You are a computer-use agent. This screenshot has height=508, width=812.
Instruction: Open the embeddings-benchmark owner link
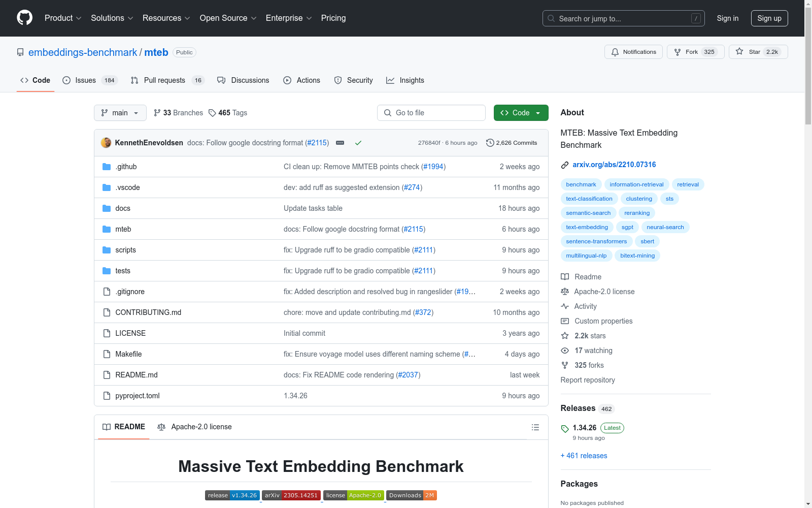point(83,52)
